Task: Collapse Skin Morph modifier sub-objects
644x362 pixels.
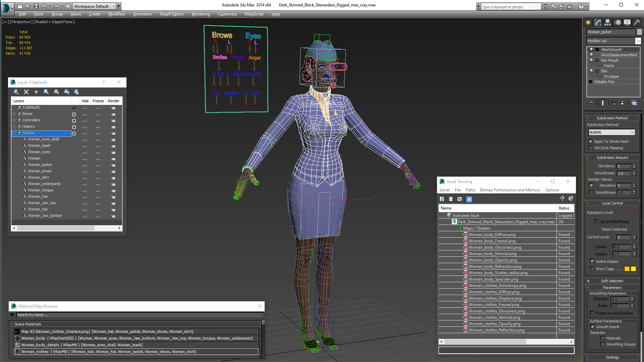Action: [597, 60]
